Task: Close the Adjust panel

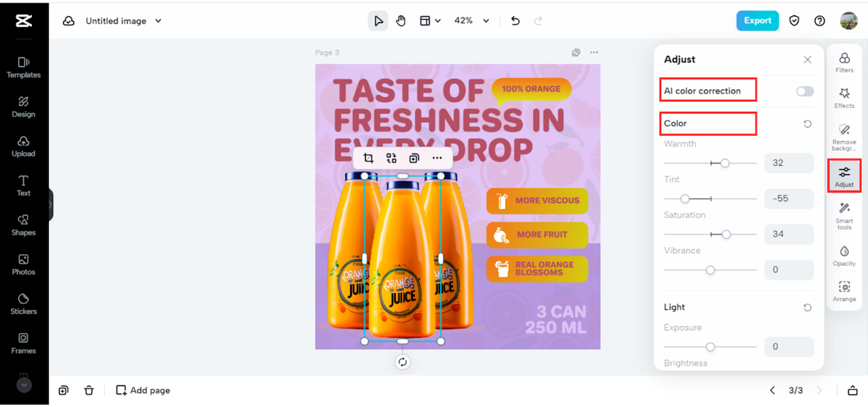Action: (x=808, y=60)
